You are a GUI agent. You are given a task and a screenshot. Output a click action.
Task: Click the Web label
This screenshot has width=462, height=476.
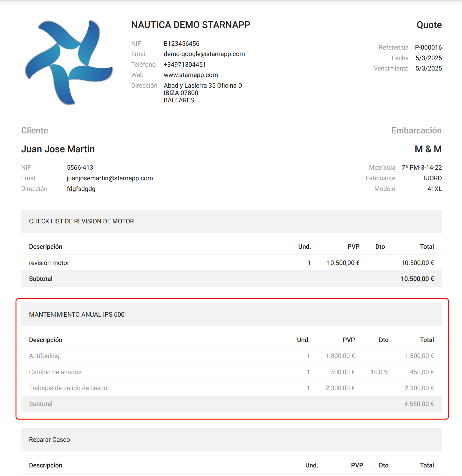(x=137, y=75)
